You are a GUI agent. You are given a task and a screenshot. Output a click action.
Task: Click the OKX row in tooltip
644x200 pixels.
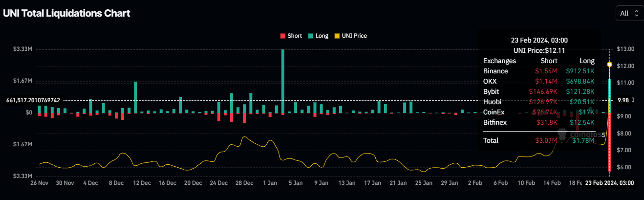[x=539, y=81]
